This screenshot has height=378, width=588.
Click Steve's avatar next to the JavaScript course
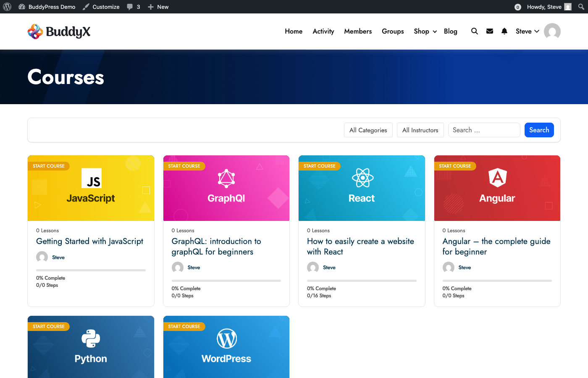[x=41, y=257]
